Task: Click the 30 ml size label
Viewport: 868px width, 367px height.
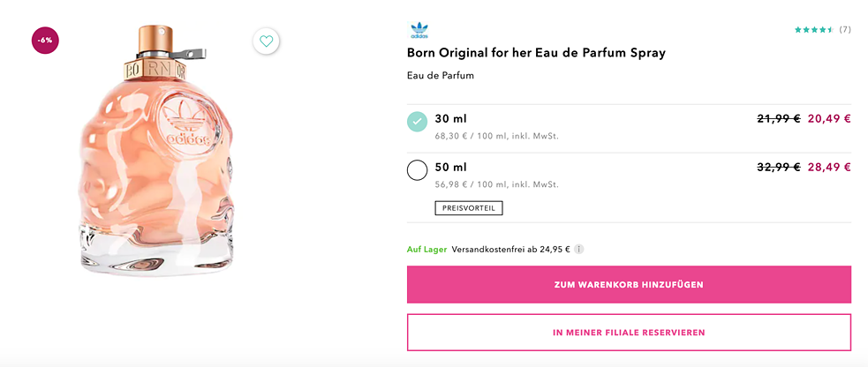Action: pos(451,118)
